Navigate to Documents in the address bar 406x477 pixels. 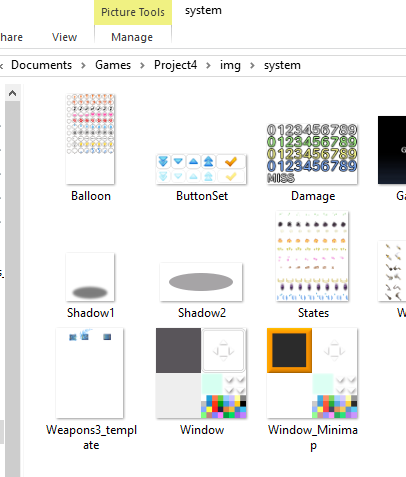coord(41,65)
